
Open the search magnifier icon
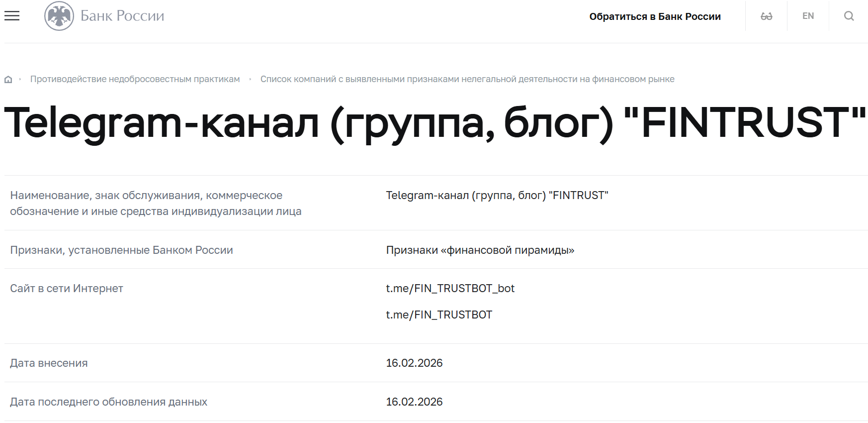[849, 16]
